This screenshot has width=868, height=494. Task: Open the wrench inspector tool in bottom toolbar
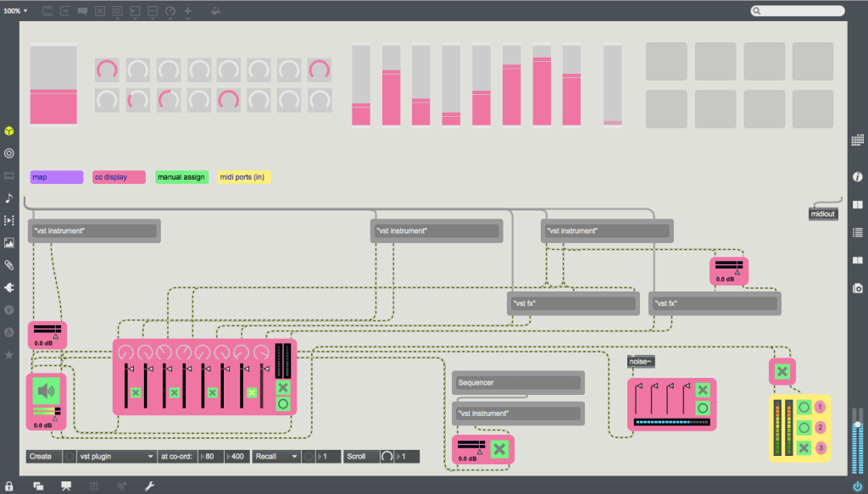[x=150, y=486]
